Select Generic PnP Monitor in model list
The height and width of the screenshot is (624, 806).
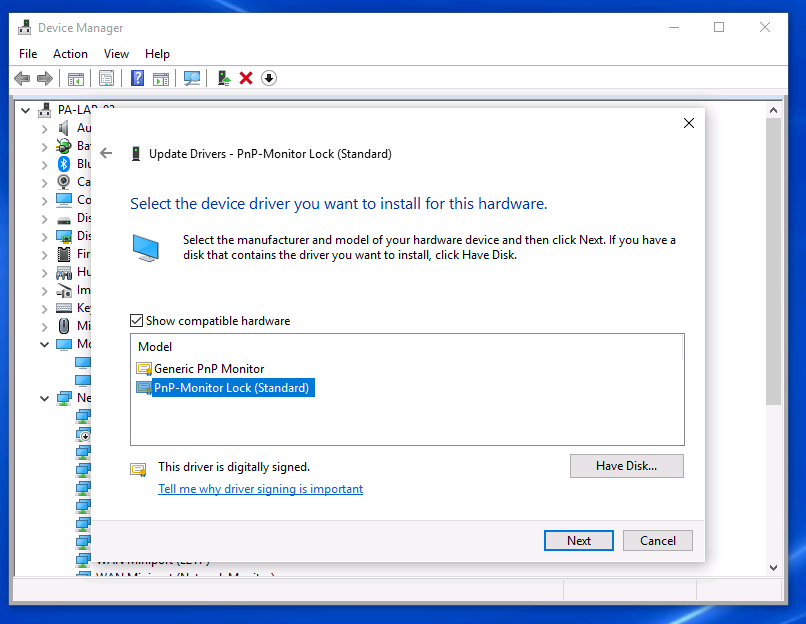point(208,369)
